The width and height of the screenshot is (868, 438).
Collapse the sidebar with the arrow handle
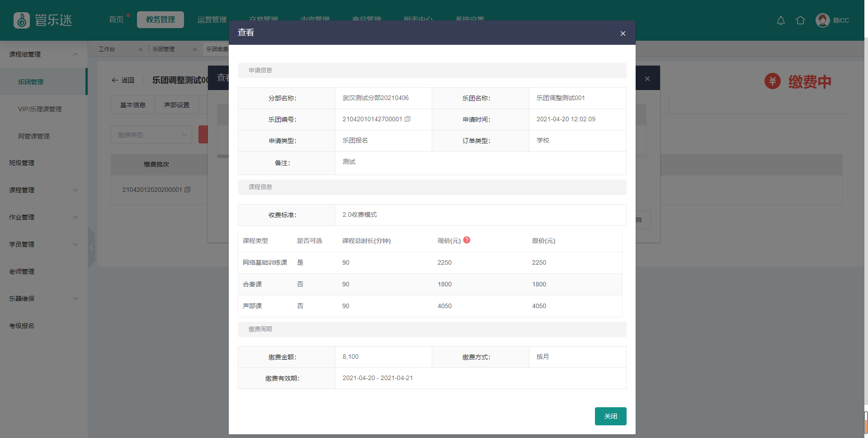coord(92,248)
